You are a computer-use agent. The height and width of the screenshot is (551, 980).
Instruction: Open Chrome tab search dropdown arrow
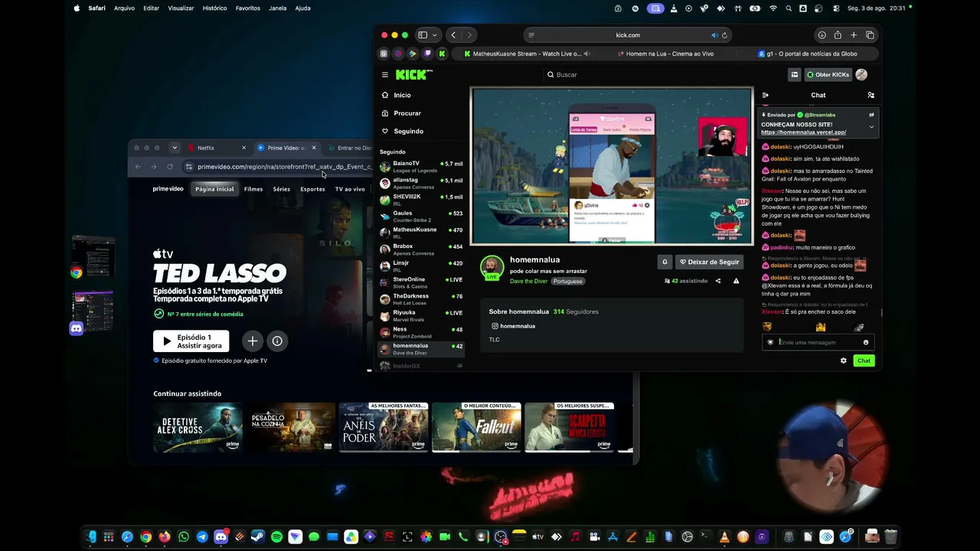tap(175, 148)
